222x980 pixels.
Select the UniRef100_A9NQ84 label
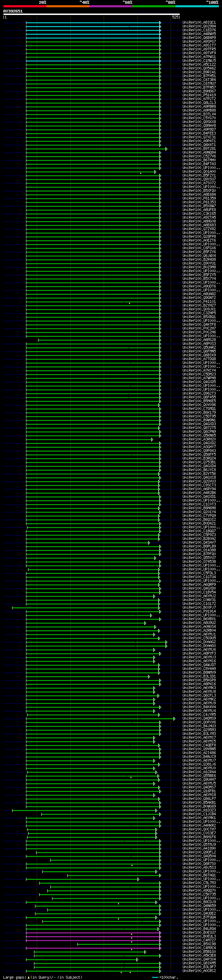[x=199, y=152]
